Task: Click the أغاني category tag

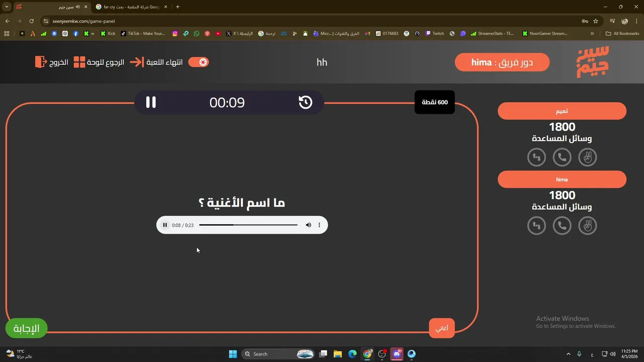Action: 442,328
